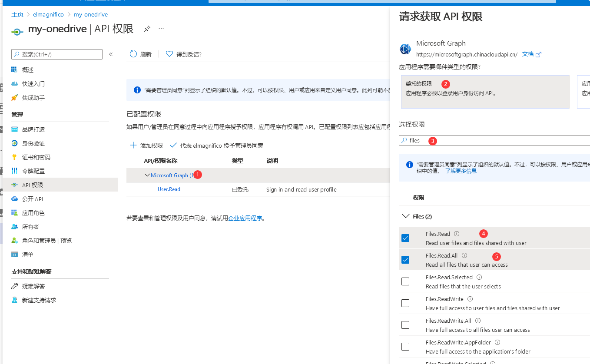The height and width of the screenshot is (364, 590).
Task: Pin the my-onedrive API permissions page
Action: [147, 29]
